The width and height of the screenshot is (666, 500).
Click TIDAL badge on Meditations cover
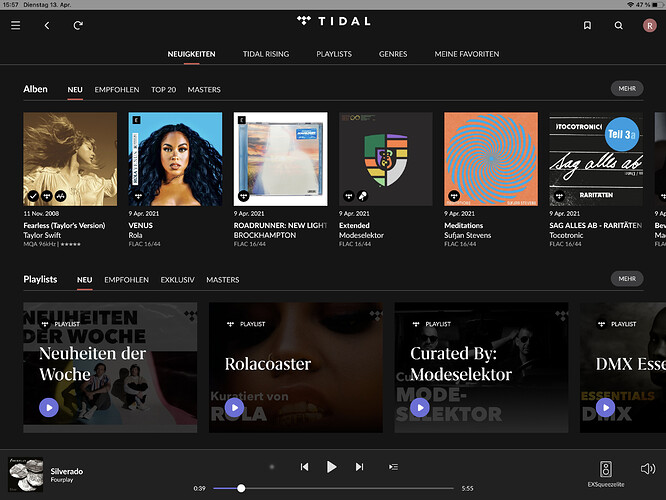click(454, 196)
